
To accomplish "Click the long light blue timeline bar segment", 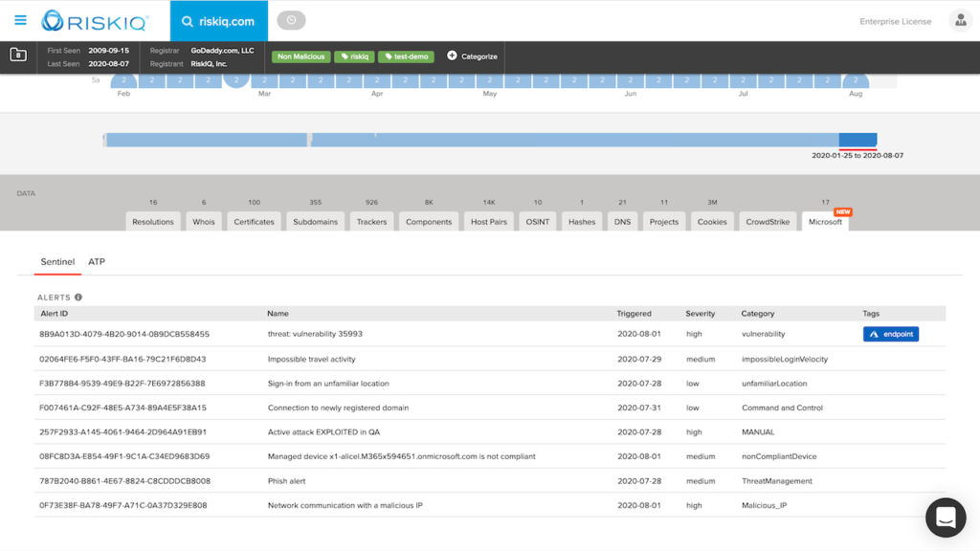I will (575, 140).
